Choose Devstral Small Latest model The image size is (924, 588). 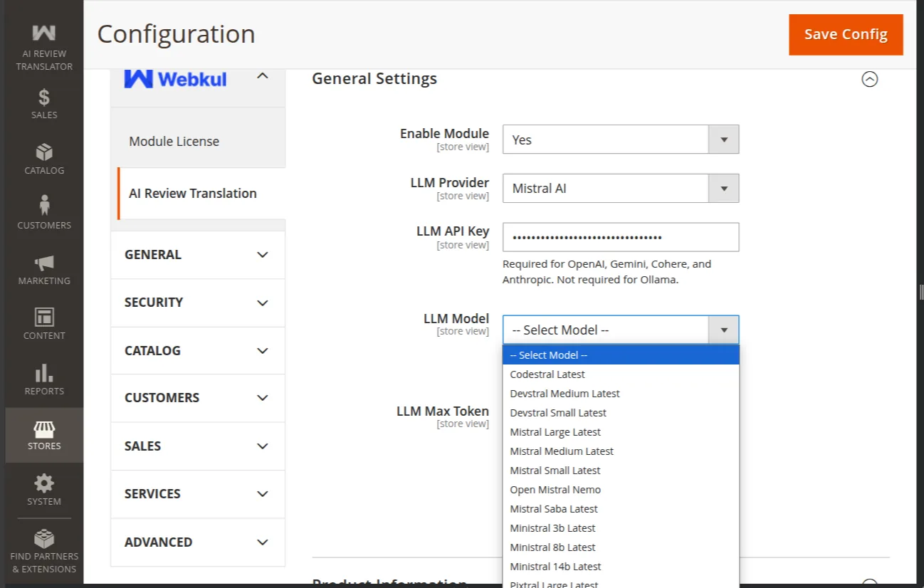coord(621,412)
